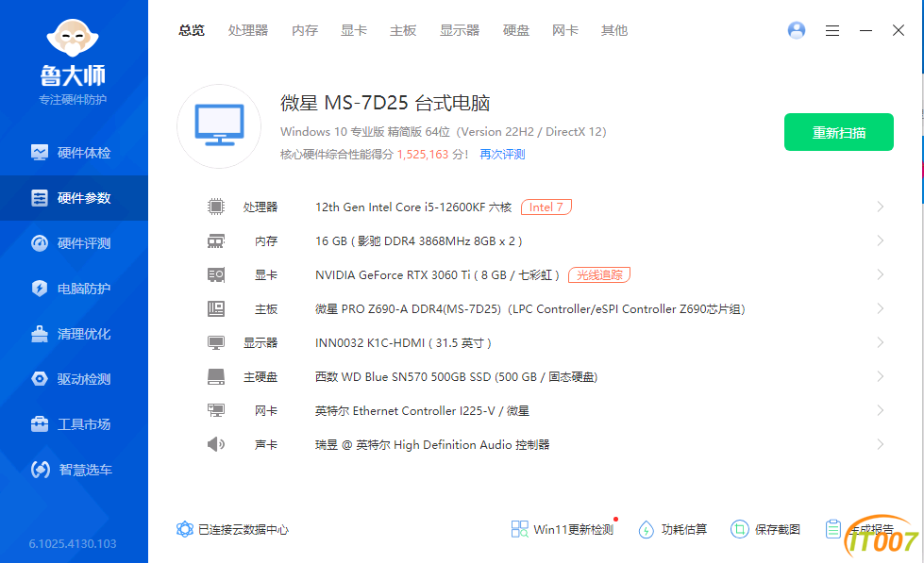Click version number 6.1025.4130.103
This screenshot has height=563, width=924.
click(x=73, y=543)
